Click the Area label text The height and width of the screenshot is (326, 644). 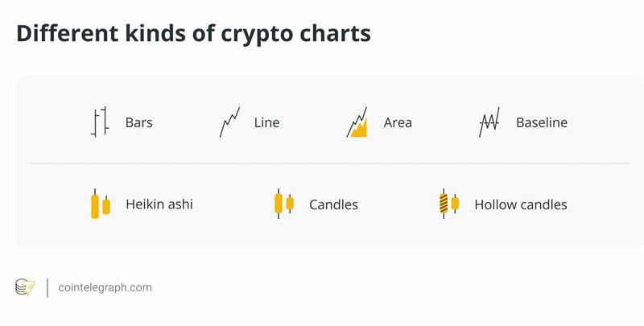[x=398, y=122]
